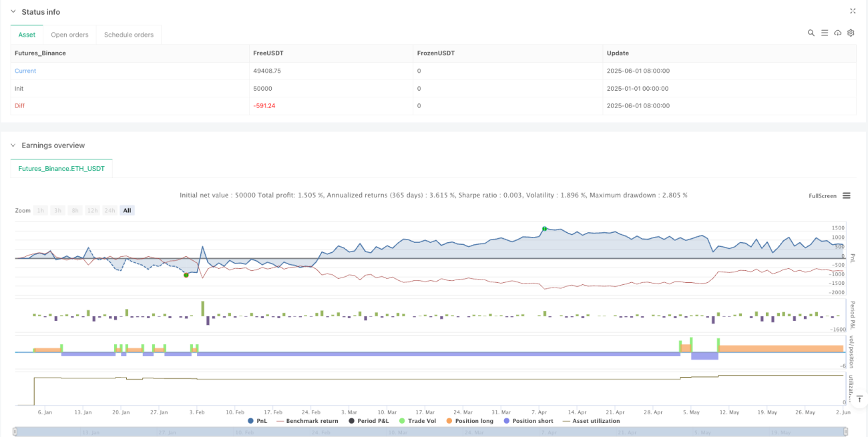Click the cloud download icon
This screenshot has height=437, width=868.
[838, 33]
